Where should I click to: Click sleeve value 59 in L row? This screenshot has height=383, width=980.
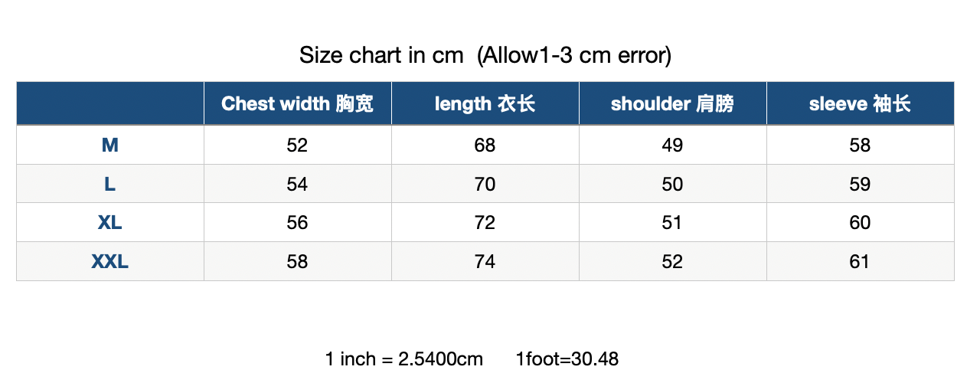860,184
